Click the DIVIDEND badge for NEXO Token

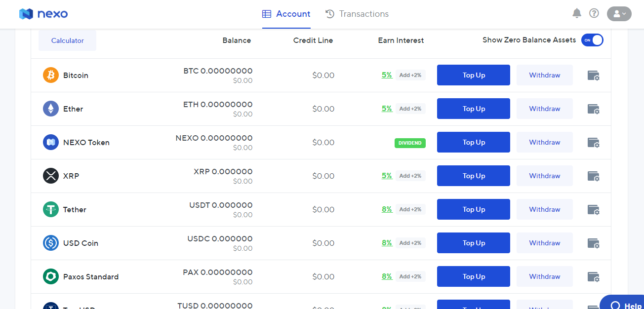(410, 143)
